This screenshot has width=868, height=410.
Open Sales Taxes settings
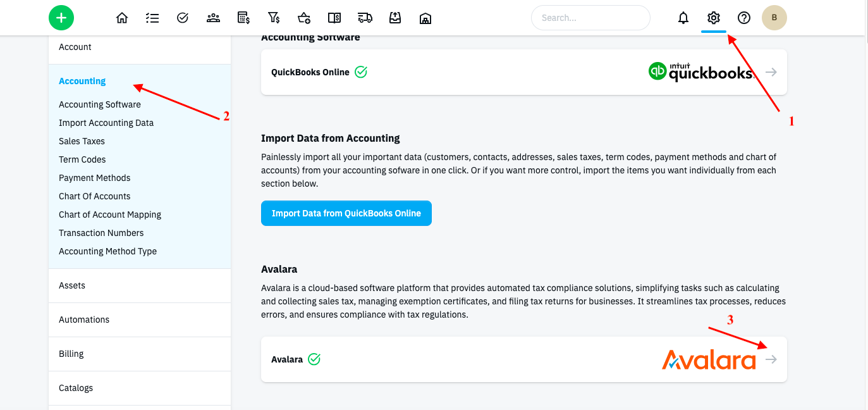82,141
